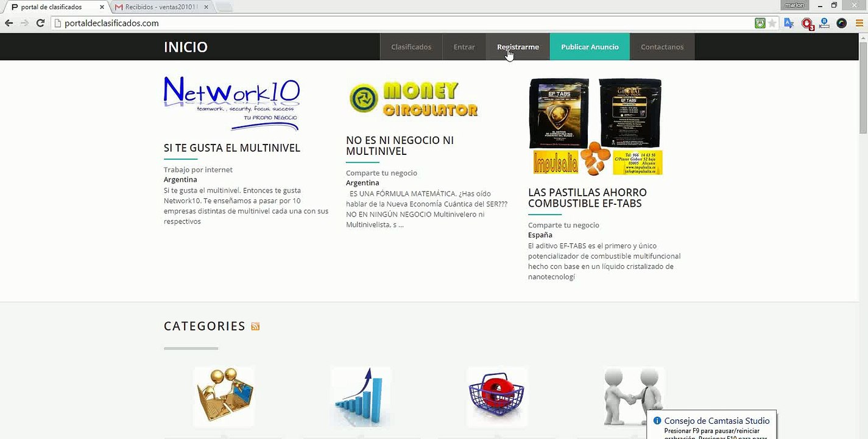Switch to the Recibidos Gmail tab

[160, 7]
